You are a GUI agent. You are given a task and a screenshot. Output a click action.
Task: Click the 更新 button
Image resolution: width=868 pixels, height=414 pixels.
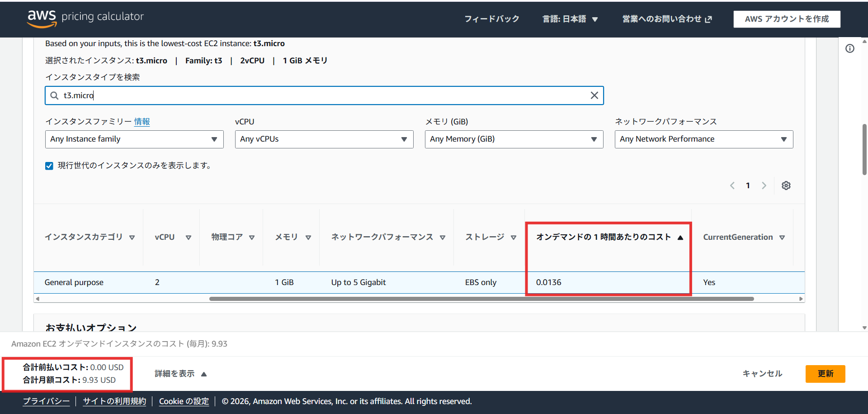(x=825, y=374)
